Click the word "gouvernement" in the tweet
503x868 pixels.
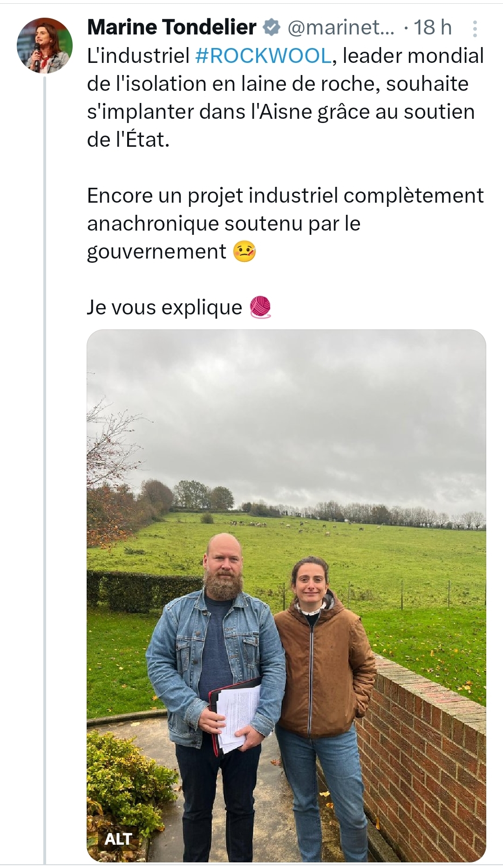coord(156,252)
